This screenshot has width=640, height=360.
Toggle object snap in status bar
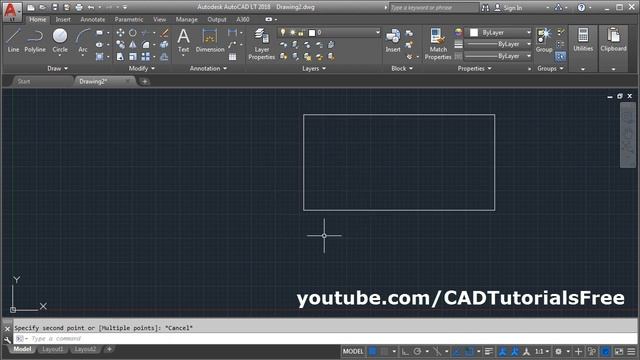(469, 351)
